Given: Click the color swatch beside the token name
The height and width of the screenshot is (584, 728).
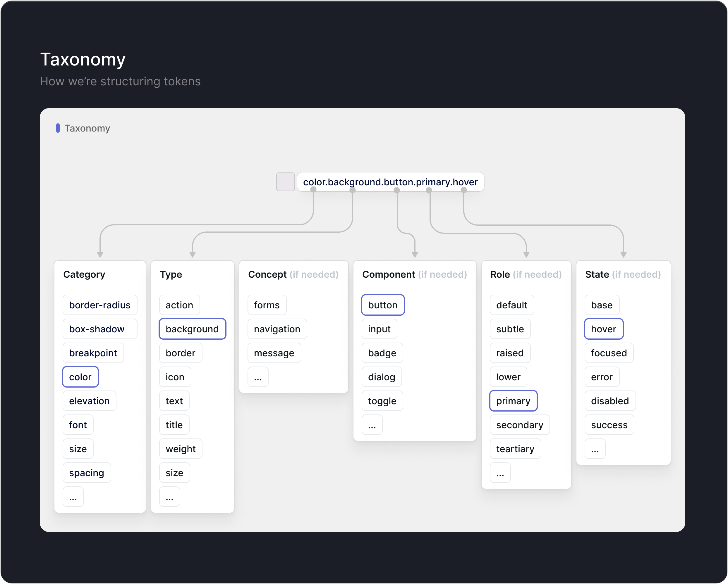Looking at the screenshot, I should pyautogui.click(x=285, y=182).
